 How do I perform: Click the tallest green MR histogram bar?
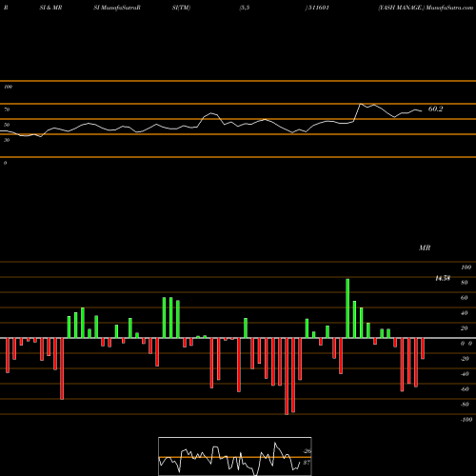(x=347, y=308)
